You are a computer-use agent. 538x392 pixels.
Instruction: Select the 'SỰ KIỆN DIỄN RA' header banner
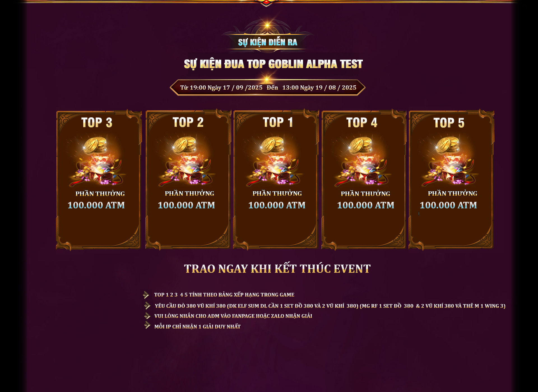click(x=267, y=42)
